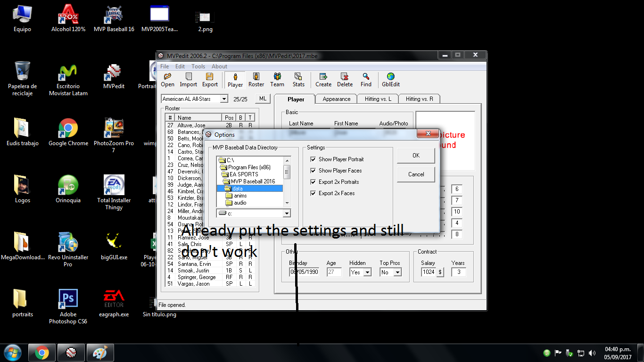Open the Alcohol 120% desktop shortcut
Screen dimensions: 644x362
pos(68,19)
